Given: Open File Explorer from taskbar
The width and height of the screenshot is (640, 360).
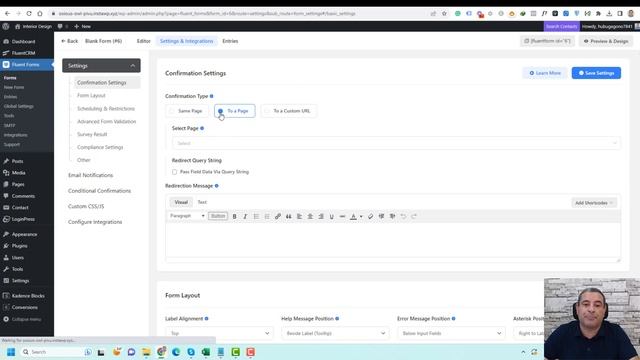Looking at the screenshot, I should [x=146, y=352].
